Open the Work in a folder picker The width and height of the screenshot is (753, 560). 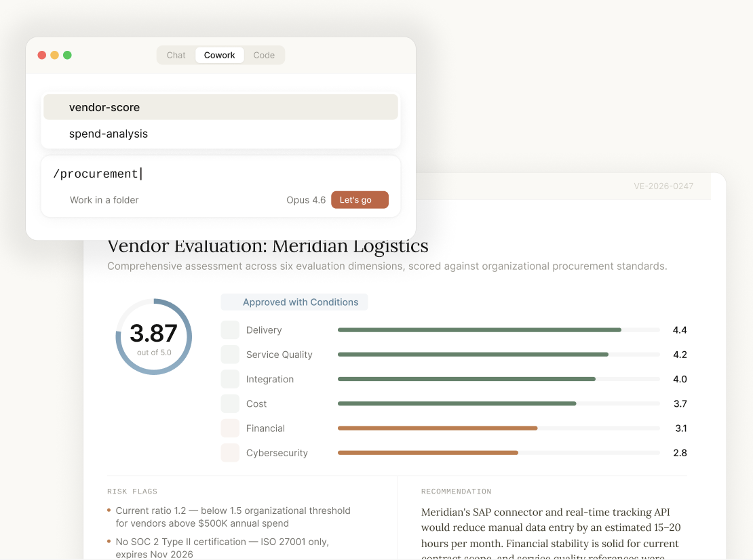click(x=104, y=200)
